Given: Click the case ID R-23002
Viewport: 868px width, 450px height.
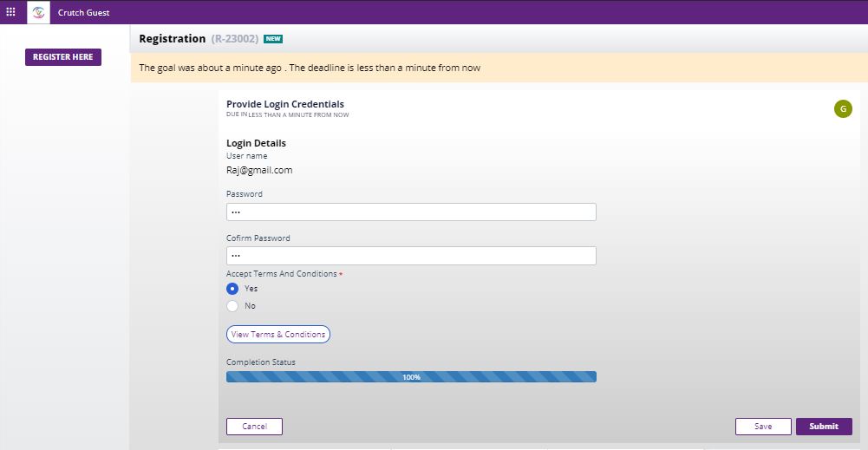Looking at the screenshot, I should (x=235, y=39).
